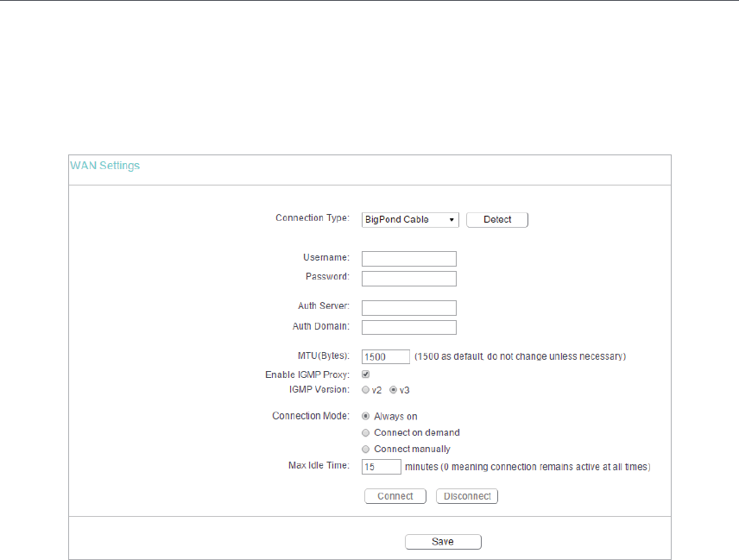Select Connect manually radio button
This screenshot has width=739, height=560.
365,450
